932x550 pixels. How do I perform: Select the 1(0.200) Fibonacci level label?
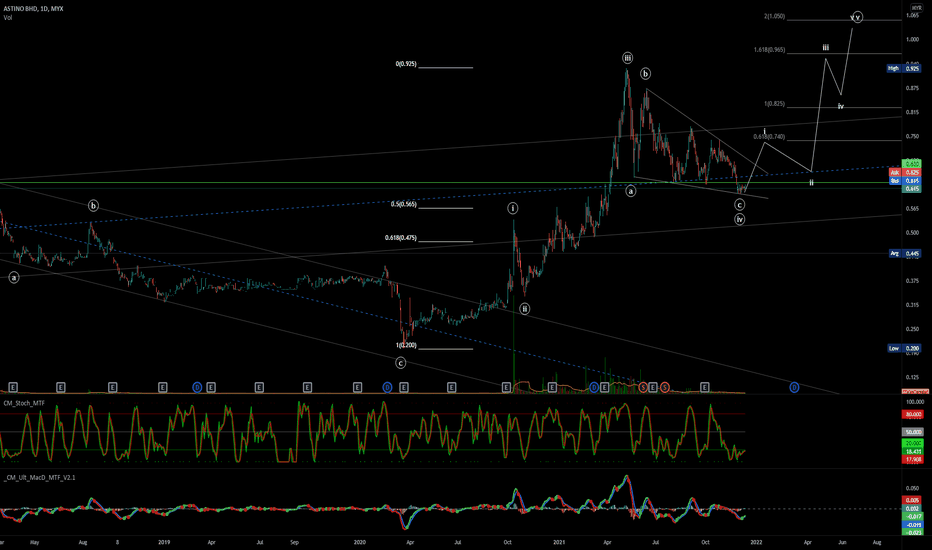[x=406, y=345]
